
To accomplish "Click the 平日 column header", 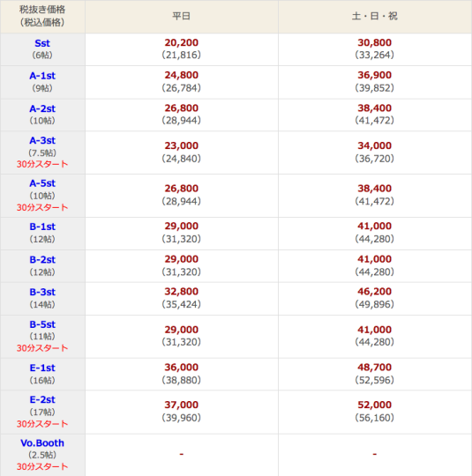I will point(182,16).
